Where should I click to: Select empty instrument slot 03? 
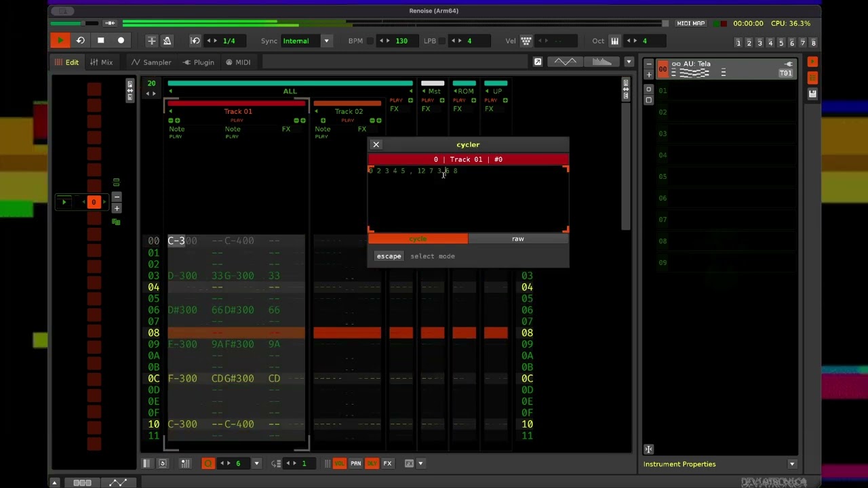pos(726,134)
